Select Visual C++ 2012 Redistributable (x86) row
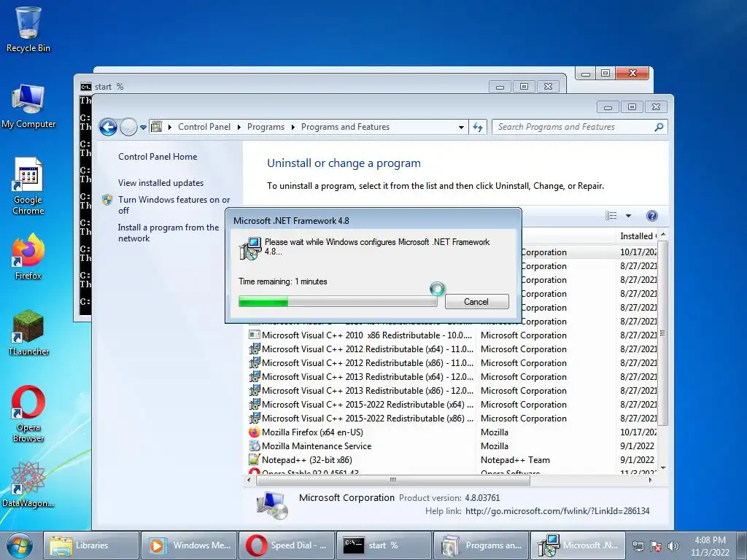The height and width of the screenshot is (560, 747). click(452, 363)
